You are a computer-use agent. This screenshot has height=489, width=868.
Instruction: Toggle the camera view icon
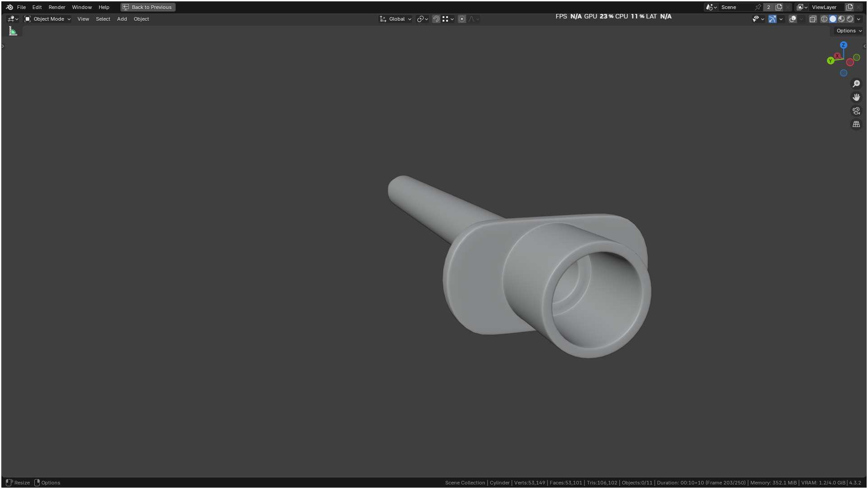tap(856, 111)
